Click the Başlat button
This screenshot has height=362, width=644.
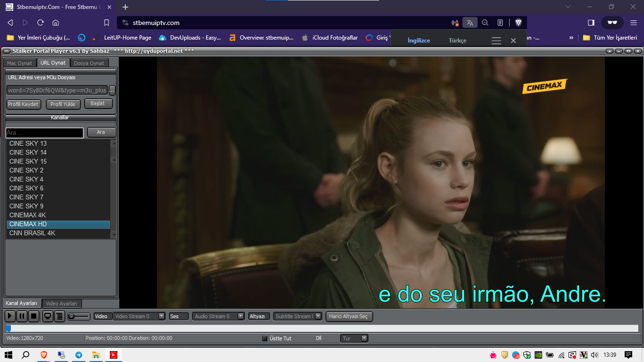tap(98, 104)
